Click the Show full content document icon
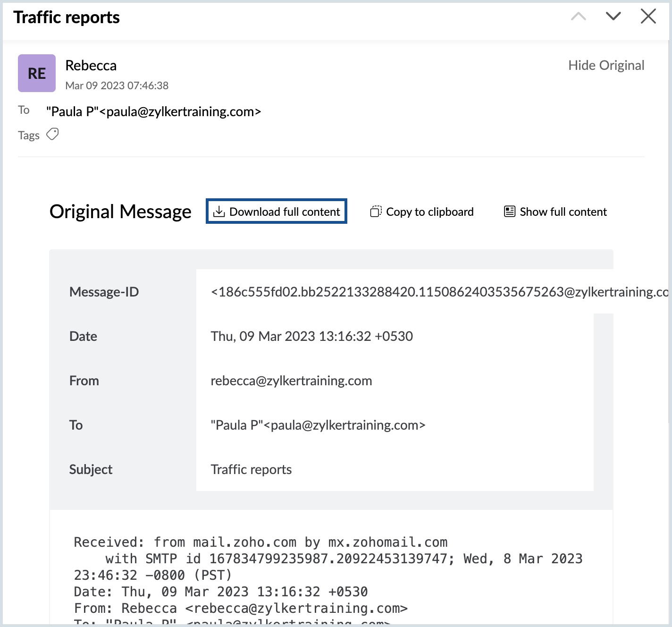672x627 pixels. 510,212
